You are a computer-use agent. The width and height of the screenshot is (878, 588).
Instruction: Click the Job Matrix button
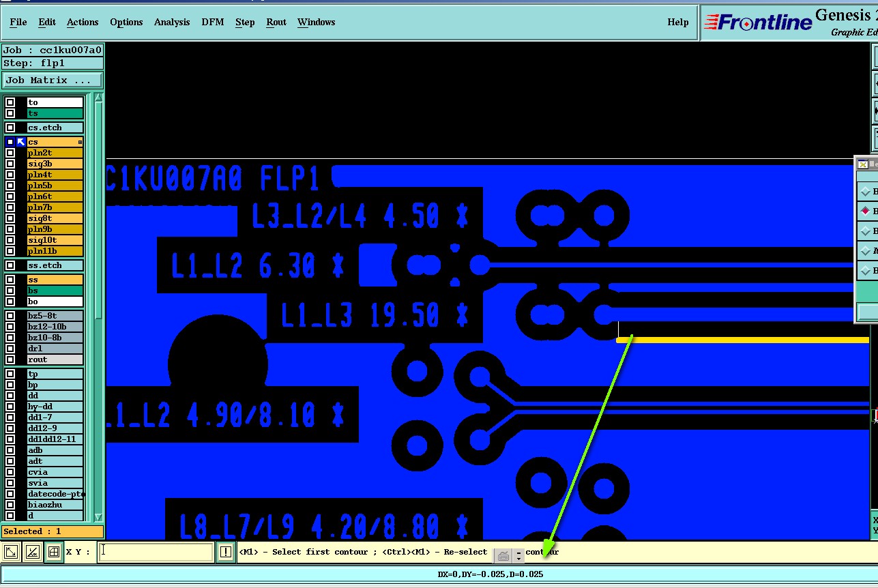53,80
